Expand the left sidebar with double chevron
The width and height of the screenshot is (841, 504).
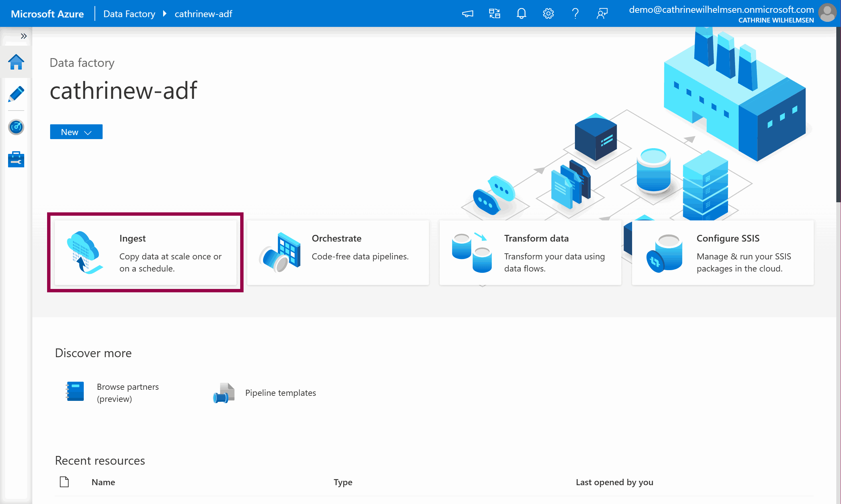pyautogui.click(x=24, y=36)
